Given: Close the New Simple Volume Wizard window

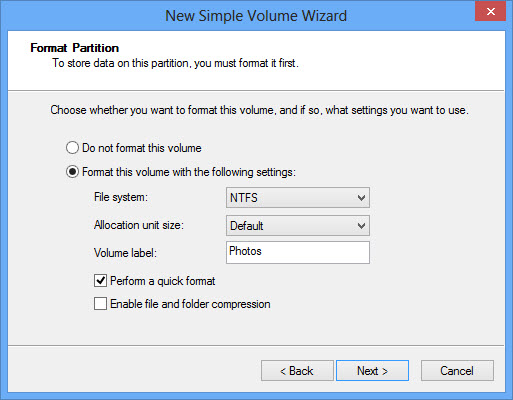Looking at the screenshot, I should point(490,12).
